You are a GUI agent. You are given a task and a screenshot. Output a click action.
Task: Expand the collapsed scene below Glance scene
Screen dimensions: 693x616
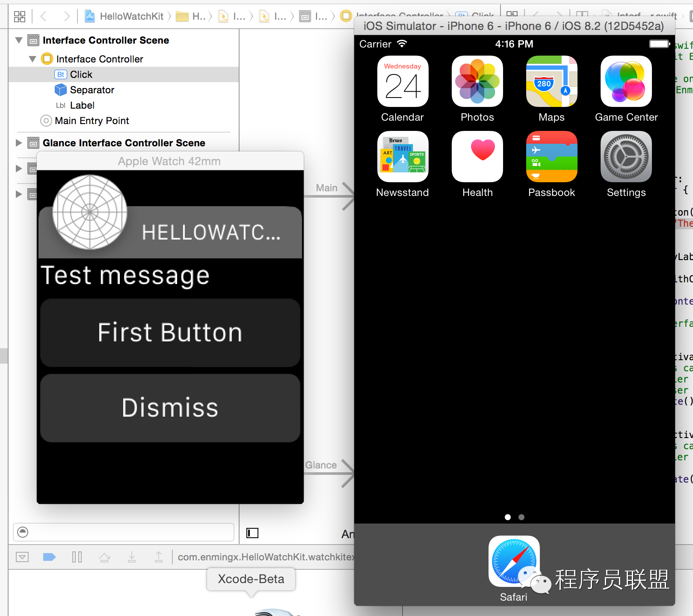[x=19, y=169]
